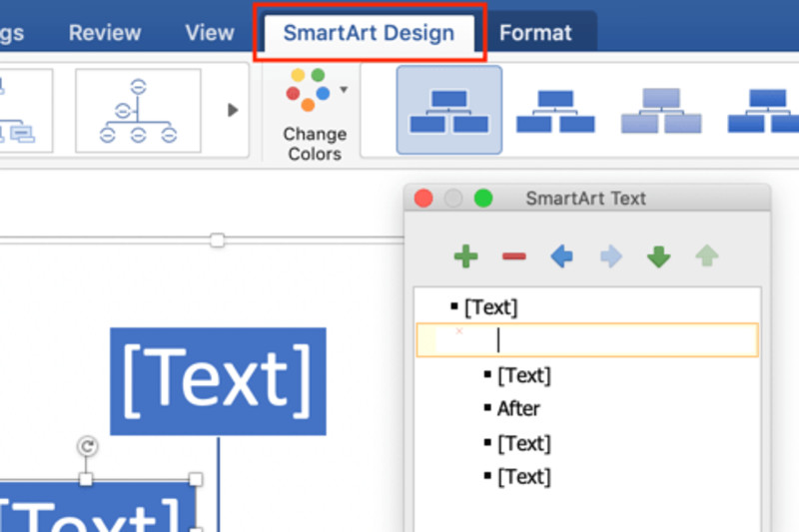Click the green down arrow move-down icon
799x532 pixels.
(x=658, y=257)
